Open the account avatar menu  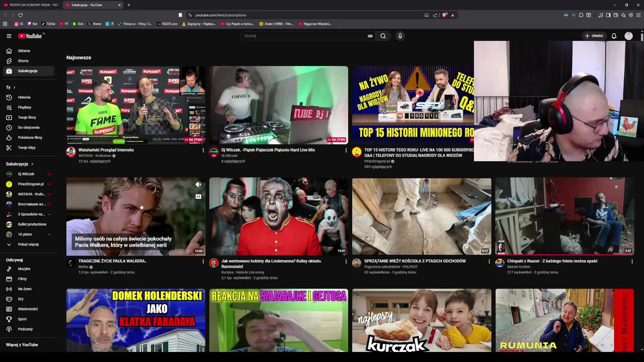click(628, 36)
